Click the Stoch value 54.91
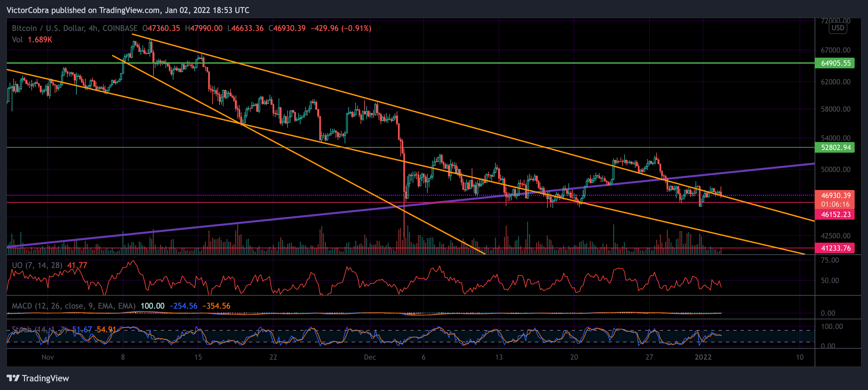Viewport: 868px width, 390px height. click(106, 329)
